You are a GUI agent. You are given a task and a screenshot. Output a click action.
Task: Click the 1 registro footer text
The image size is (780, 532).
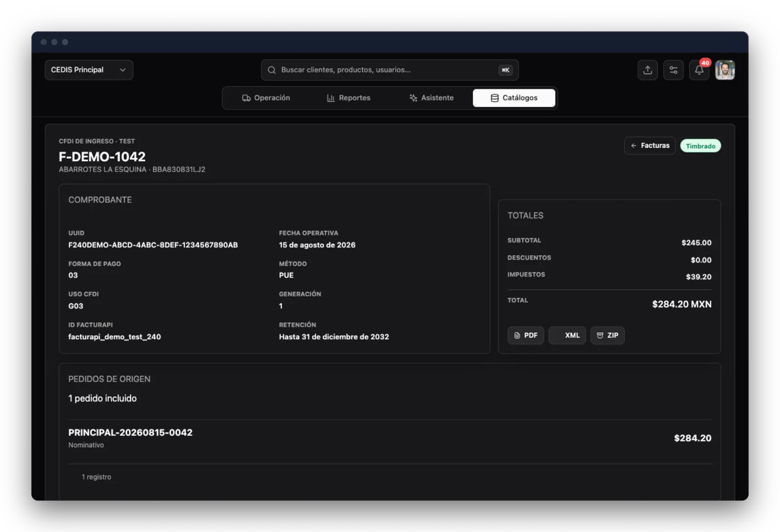tap(97, 477)
